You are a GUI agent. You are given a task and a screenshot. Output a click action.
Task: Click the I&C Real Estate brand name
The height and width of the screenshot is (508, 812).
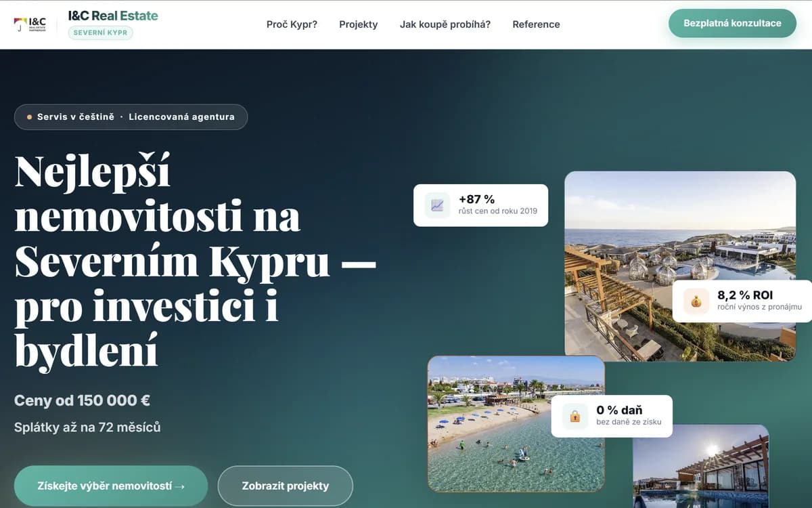(x=113, y=16)
